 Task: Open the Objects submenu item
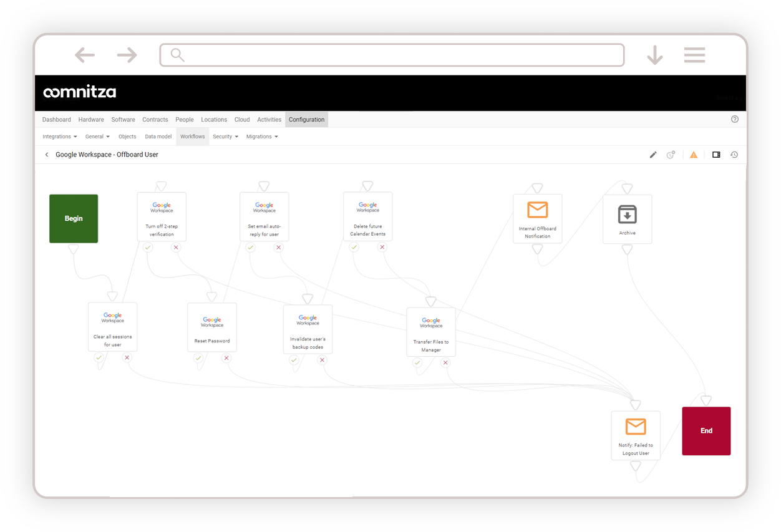point(127,137)
